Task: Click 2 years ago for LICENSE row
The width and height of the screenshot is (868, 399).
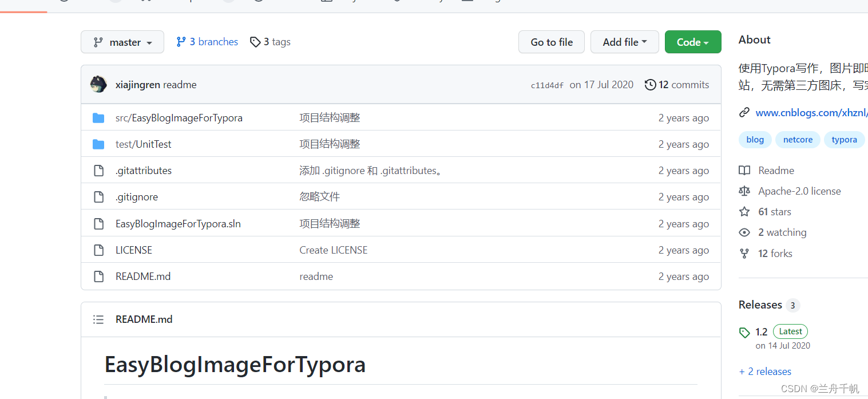Action: click(684, 250)
